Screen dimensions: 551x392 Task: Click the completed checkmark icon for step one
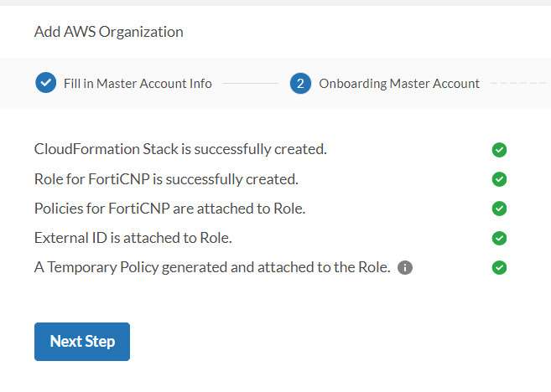[45, 83]
